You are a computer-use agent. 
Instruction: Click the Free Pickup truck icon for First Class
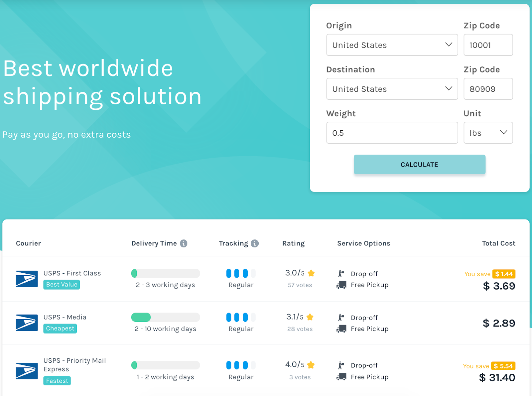(x=341, y=285)
